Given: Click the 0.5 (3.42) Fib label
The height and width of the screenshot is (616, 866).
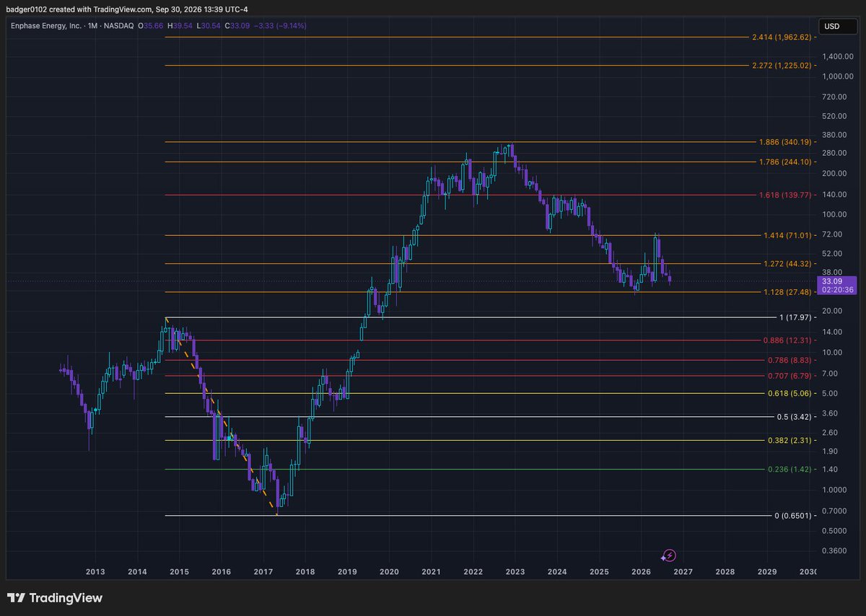Looking at the screenshot, I should click(796, 417).
